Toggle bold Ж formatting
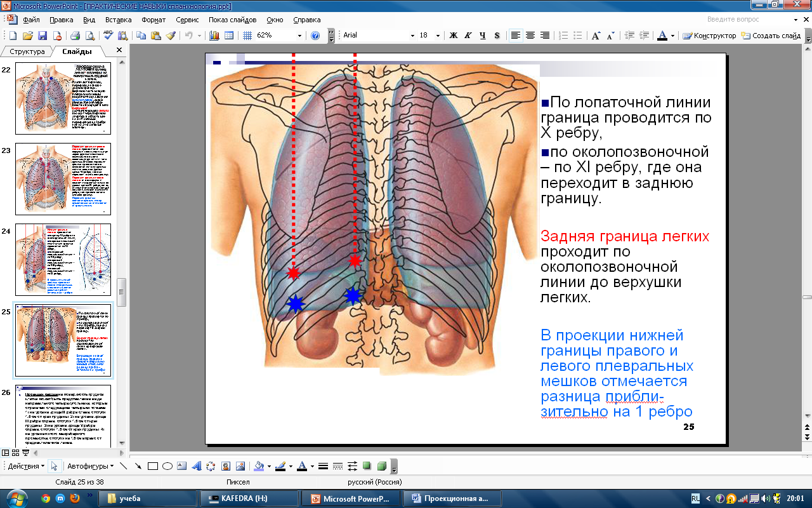812x508 pixels. pyautogui.click(x=454, y=36)
